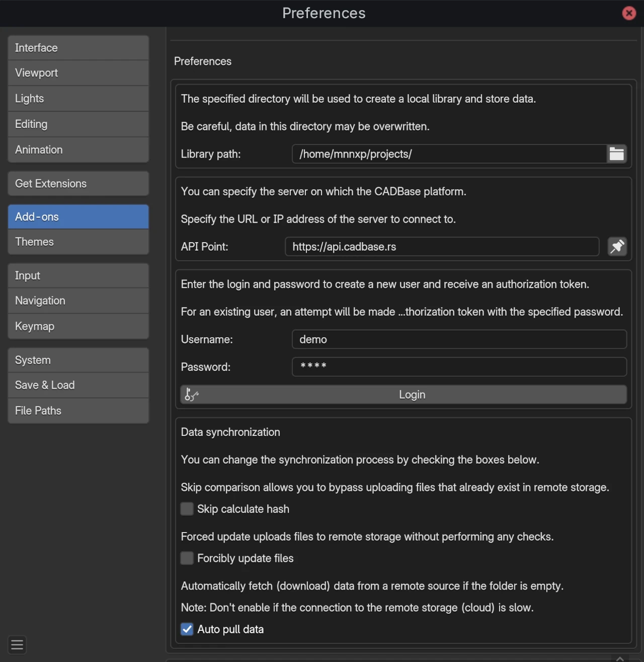Viewport: 644px width, 662px height.
Task: Open the File Paths section
Action: pos(78,410)
